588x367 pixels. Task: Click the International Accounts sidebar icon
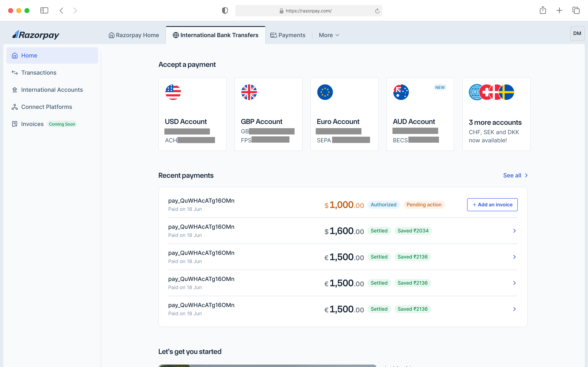pos(14,90)
